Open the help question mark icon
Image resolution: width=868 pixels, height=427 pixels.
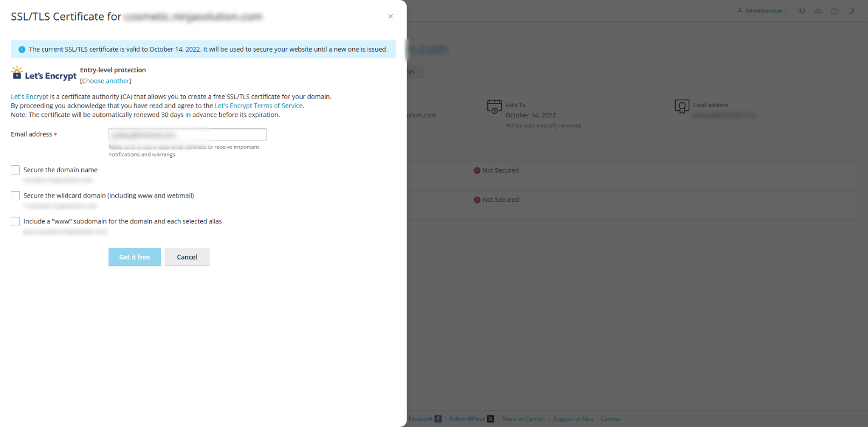[835, 11]
